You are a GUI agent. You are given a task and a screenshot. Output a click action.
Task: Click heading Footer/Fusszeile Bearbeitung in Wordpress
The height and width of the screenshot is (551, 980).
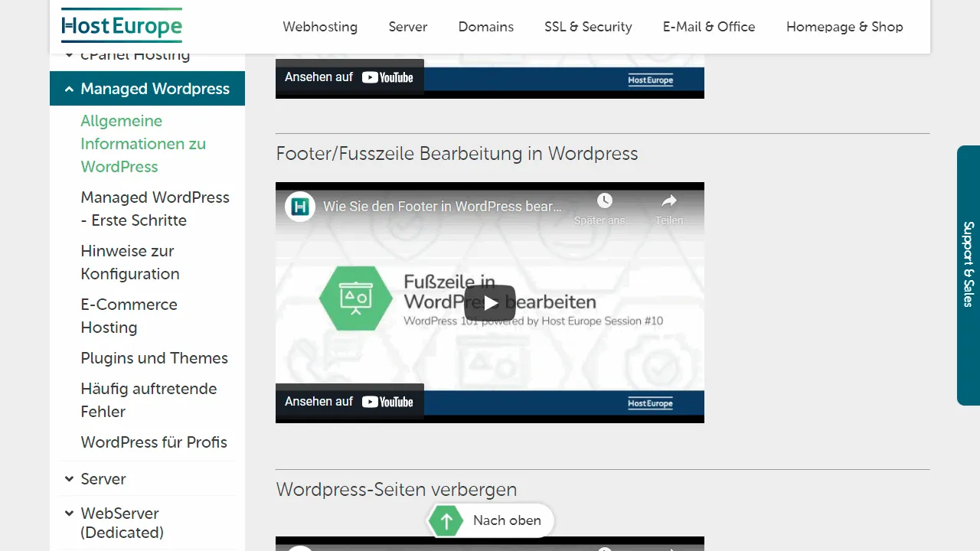click(457, 154)
